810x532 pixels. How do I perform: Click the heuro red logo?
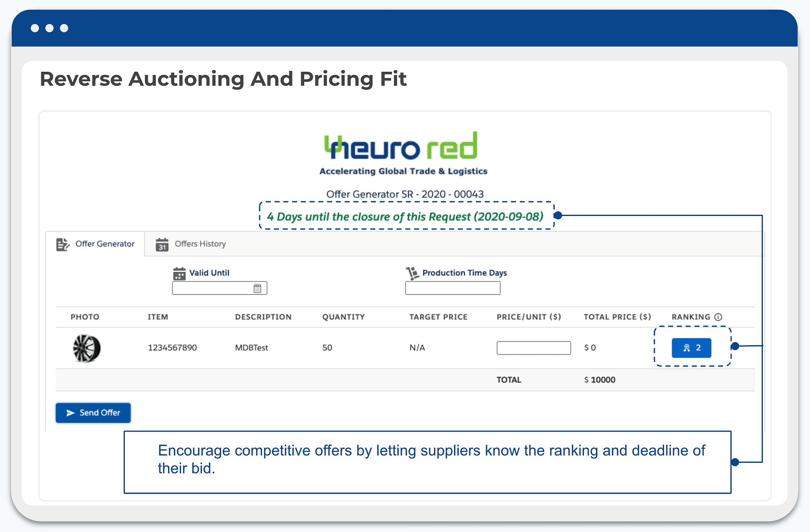point(401,147)
